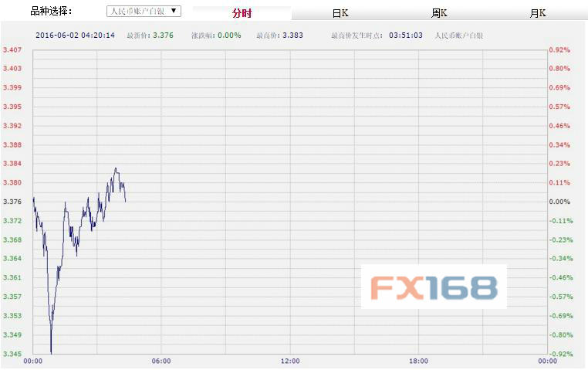The width and height of the screenshot is (588, 370).
Task: Click the dropdown arrow beside 人民币账户白银
Action: 174,12
